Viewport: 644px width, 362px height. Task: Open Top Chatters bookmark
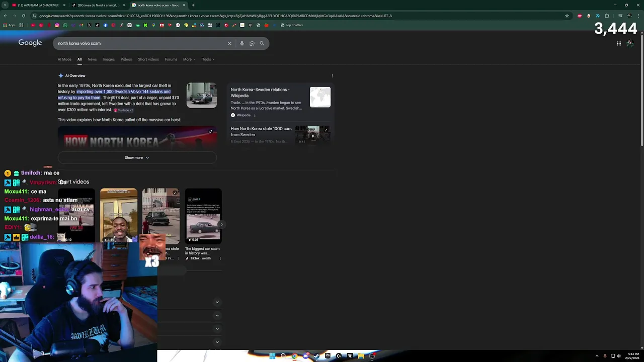pos(292,25)
